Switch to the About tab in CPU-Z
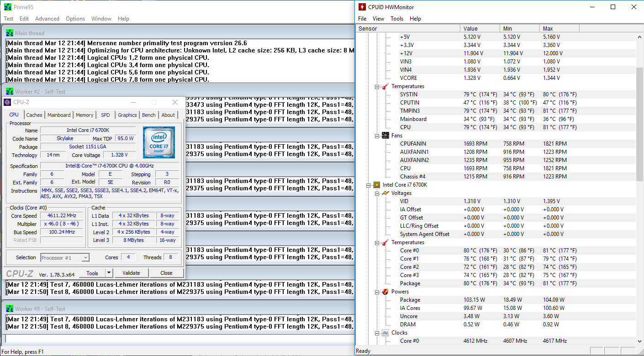644x356 pixels. (x=168, y=115)
